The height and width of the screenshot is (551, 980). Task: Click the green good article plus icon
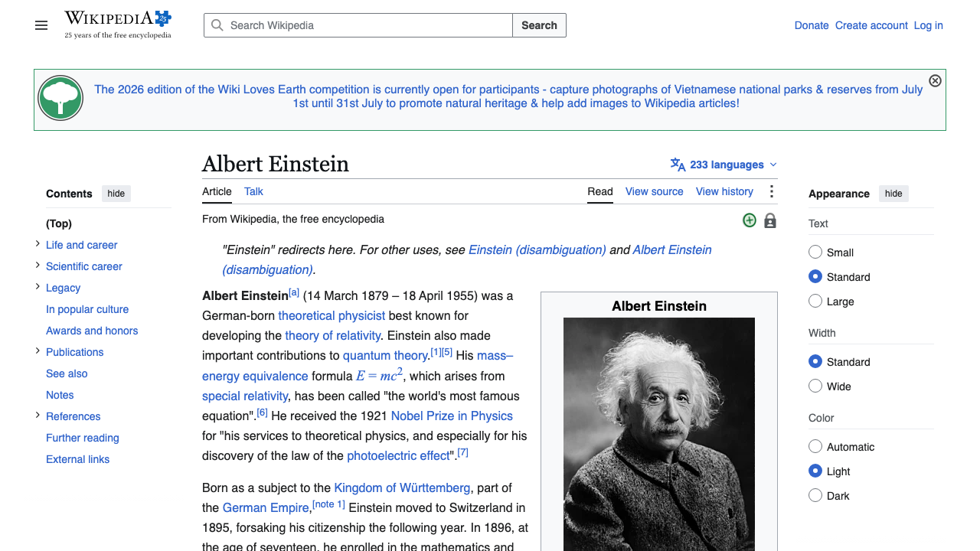750,220
